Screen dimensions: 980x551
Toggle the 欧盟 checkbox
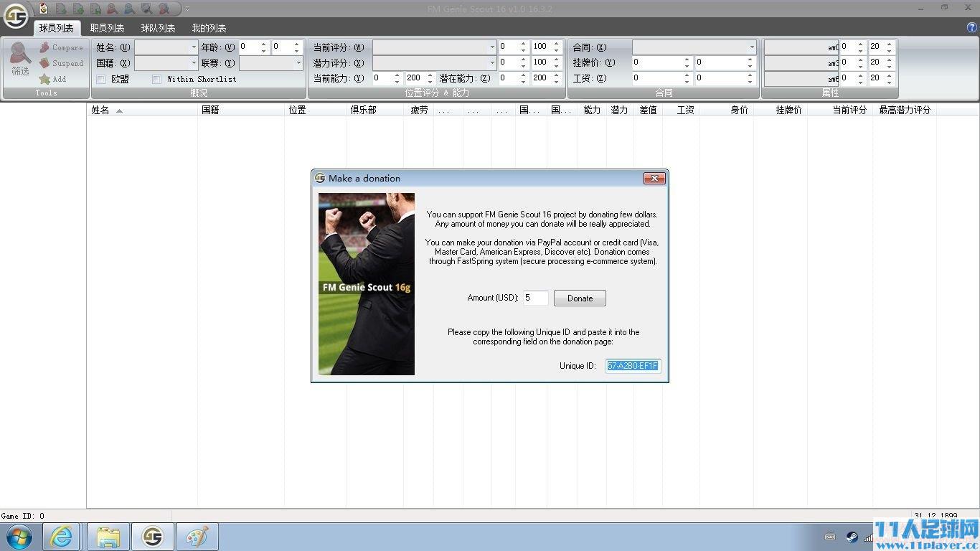pyautogui.click(x=101, y=79)
